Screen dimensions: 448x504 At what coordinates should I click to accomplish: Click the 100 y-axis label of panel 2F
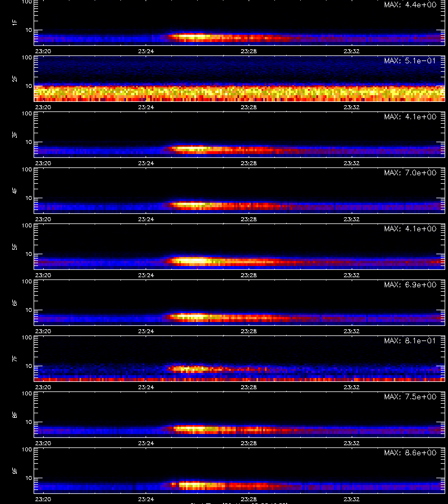(x=27, y=58)
